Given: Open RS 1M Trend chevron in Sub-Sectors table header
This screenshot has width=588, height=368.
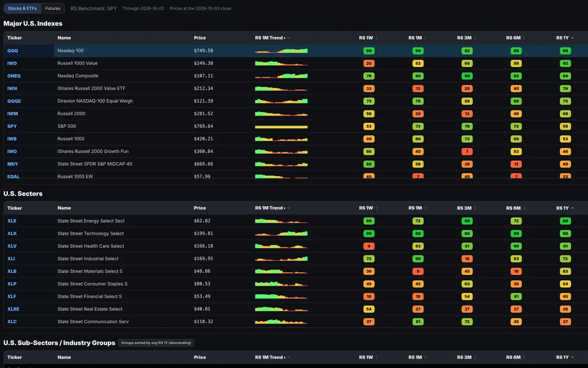Looking at the screenshot, I should (289, 357).
